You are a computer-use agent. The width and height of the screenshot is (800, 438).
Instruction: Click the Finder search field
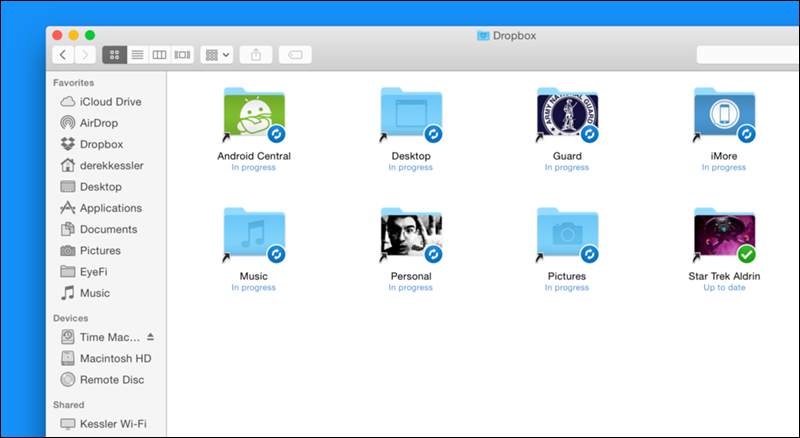[748, 55]
